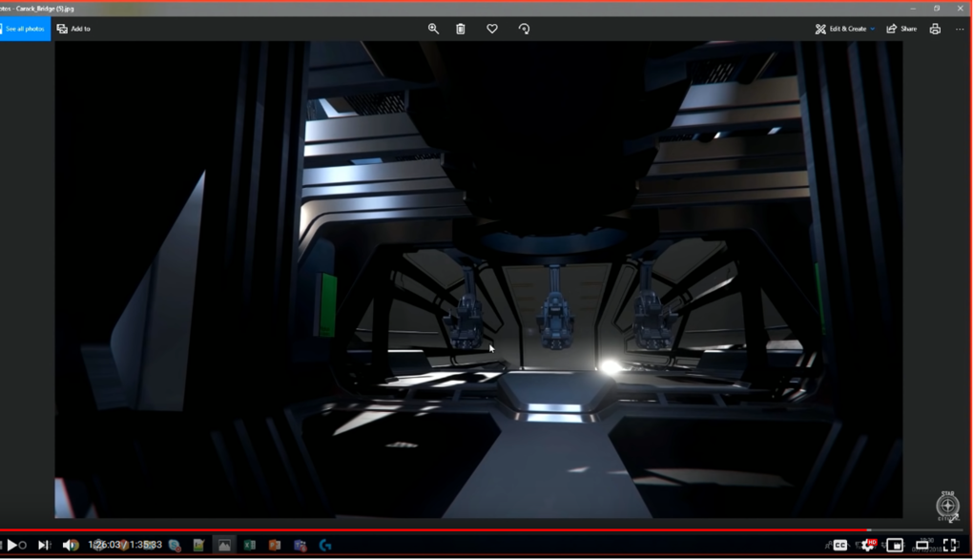The image size is (973, 560).
Task: Open the video settings gear
Action: [867, 545]
